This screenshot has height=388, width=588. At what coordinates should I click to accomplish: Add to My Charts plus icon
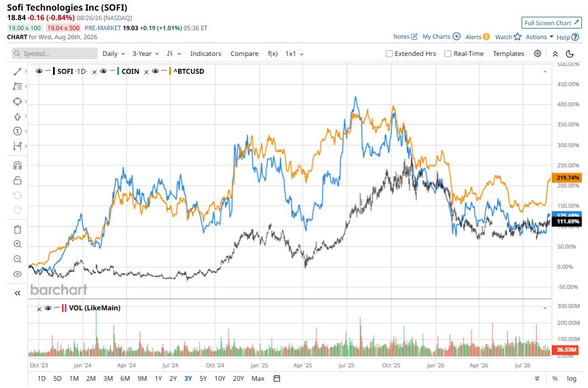[x=456, y=36]
